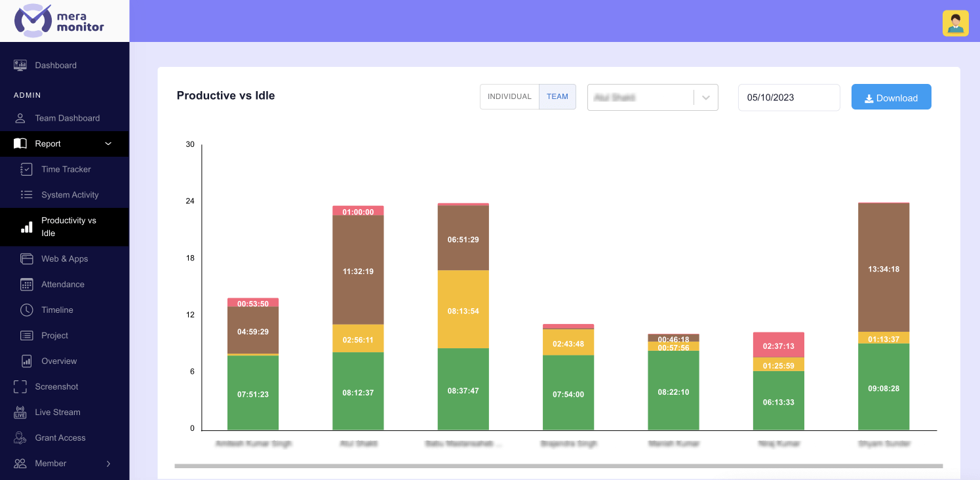
Task: Expand the Member submenu arrow
Action: coord(108,464)
